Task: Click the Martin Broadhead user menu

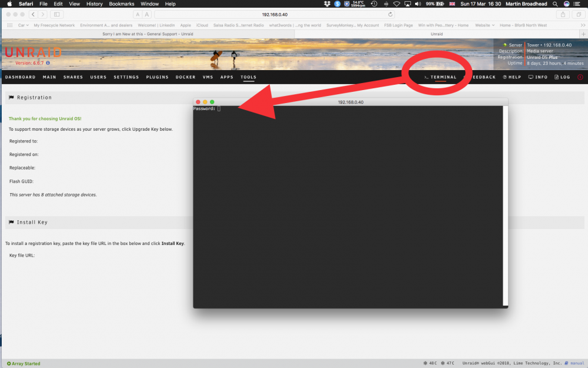Action: pos(526,4)
